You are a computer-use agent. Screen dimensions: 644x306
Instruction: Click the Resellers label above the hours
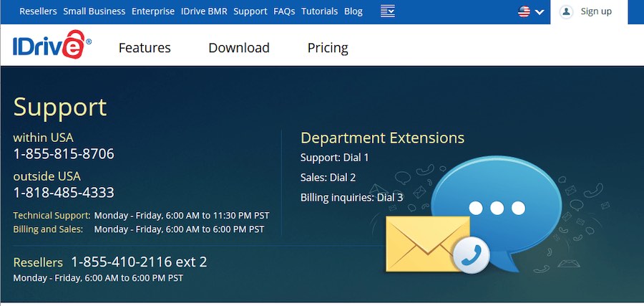(38, 262)
